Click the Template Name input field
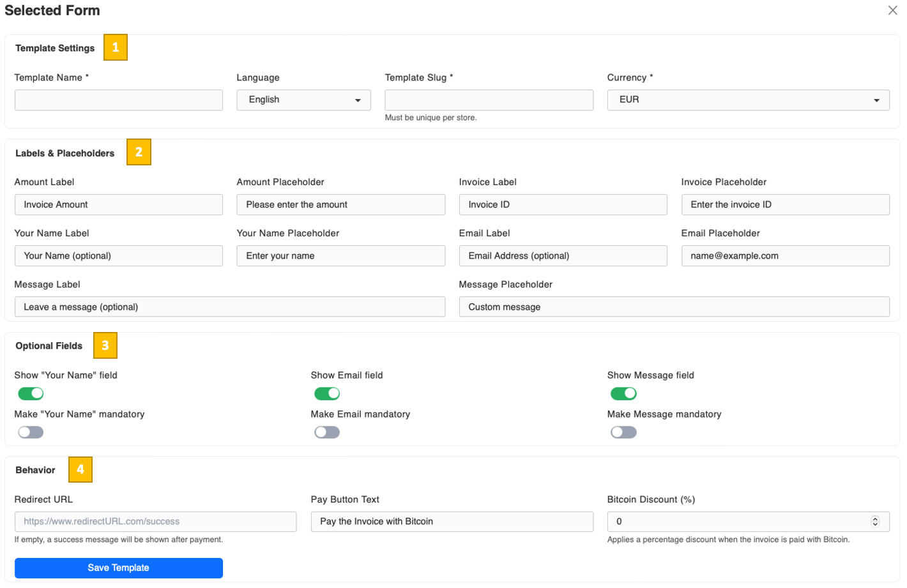The height and width of the screenshot is (588, 907). 118,100
